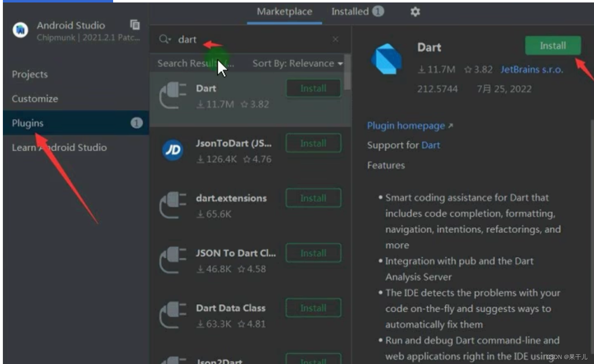
Task: Clear the dart search with X icon
Action: [335, 39]
